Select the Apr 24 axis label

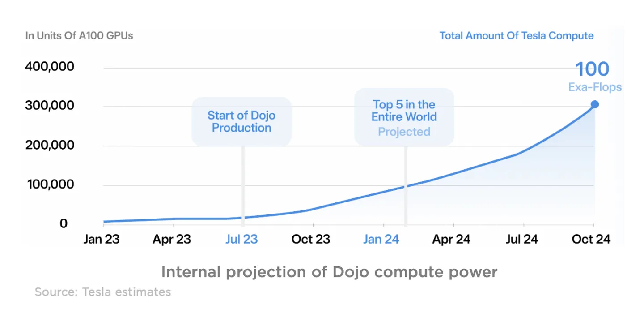coord(451,239)
